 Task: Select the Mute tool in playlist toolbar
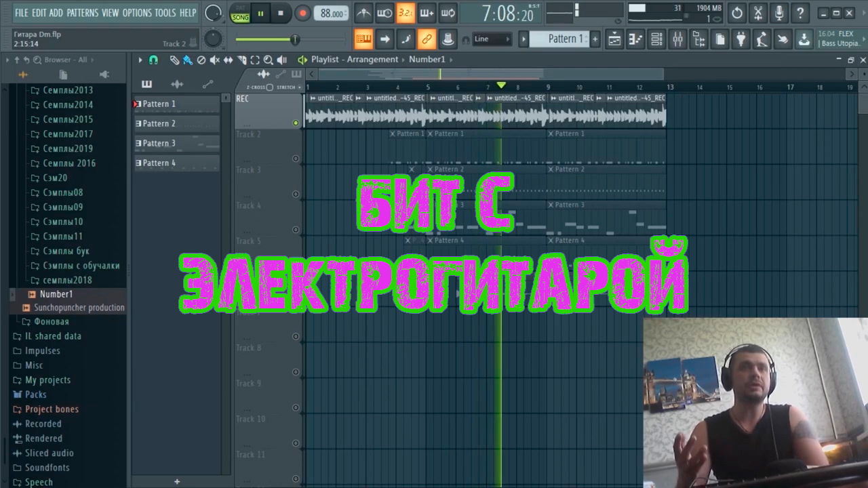click(214, 60)
